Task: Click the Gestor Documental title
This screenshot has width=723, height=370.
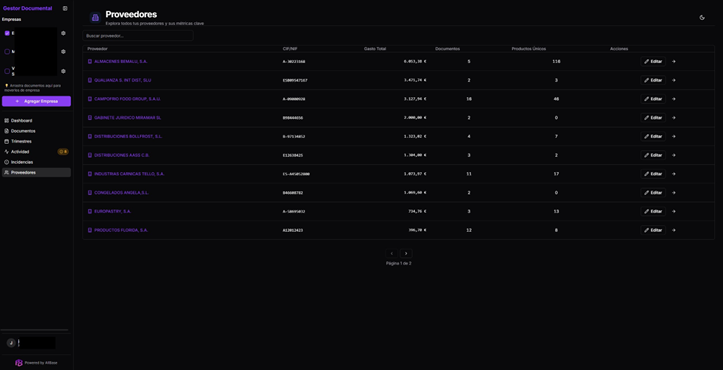Action: 28,8
